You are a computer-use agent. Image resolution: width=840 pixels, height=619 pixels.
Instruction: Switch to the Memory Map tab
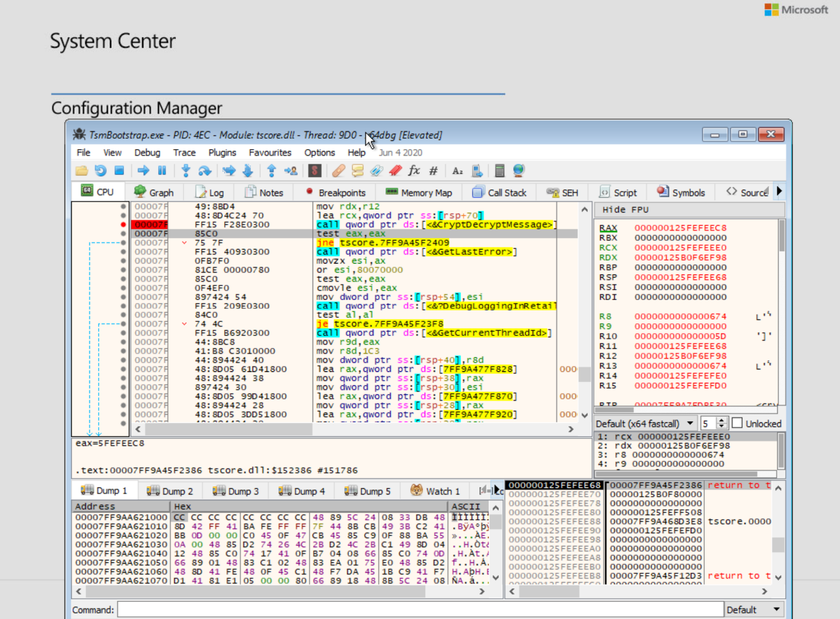click(x=419, y=192)
